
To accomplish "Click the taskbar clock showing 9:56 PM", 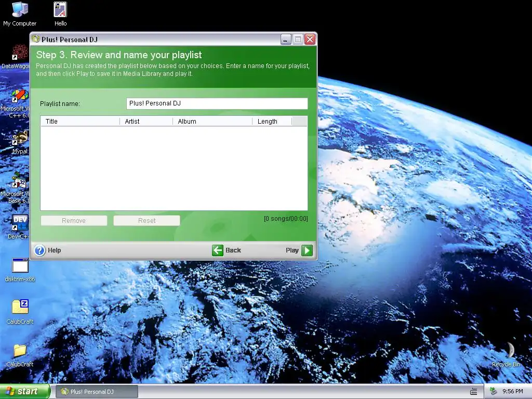I will (x=513, y=391).
